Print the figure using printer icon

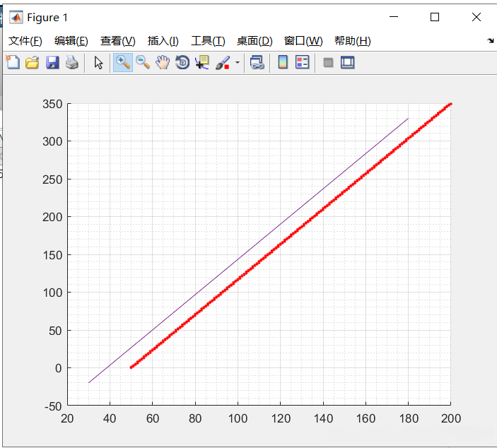click(x=72, y=62)
